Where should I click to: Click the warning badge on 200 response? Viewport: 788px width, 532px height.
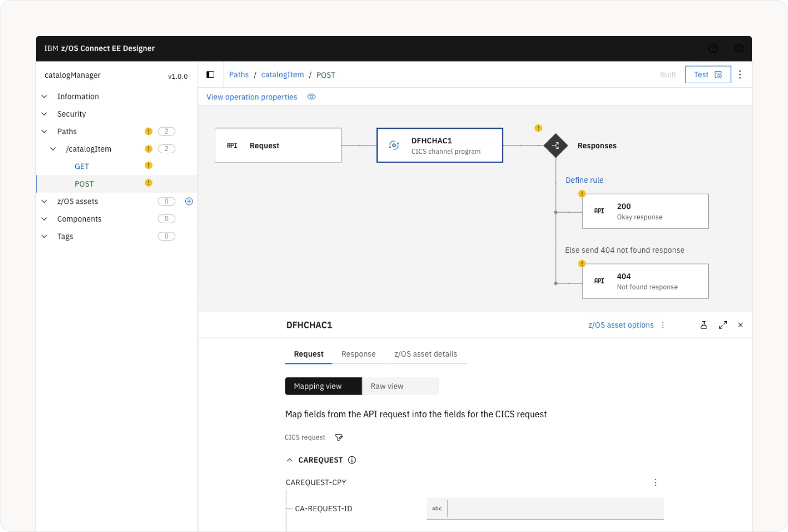click(582, 194)
